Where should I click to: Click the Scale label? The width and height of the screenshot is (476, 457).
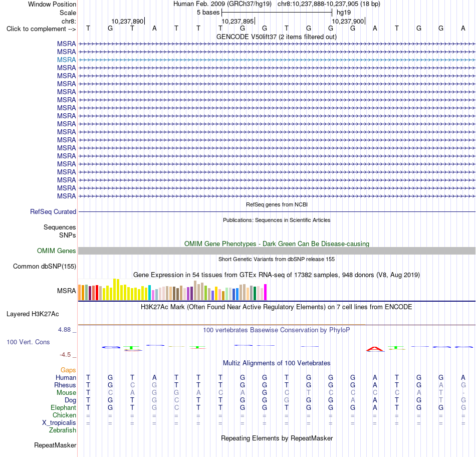coord(68,13)
